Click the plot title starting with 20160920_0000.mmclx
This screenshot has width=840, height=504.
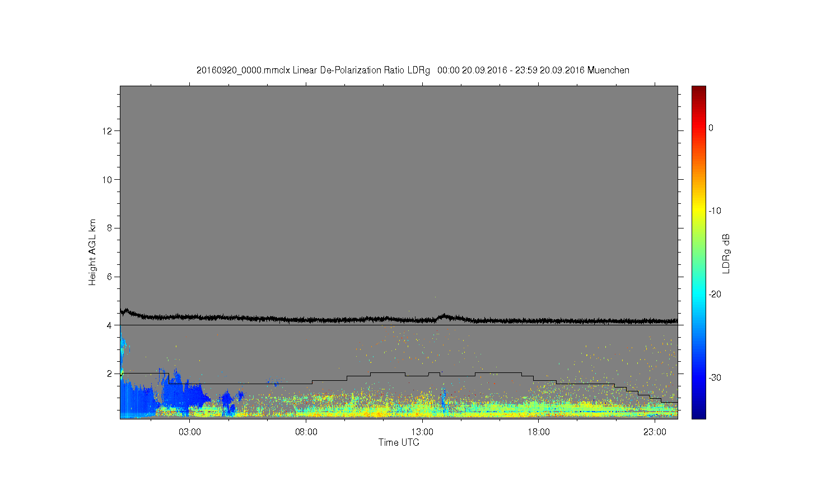point(413,71)
